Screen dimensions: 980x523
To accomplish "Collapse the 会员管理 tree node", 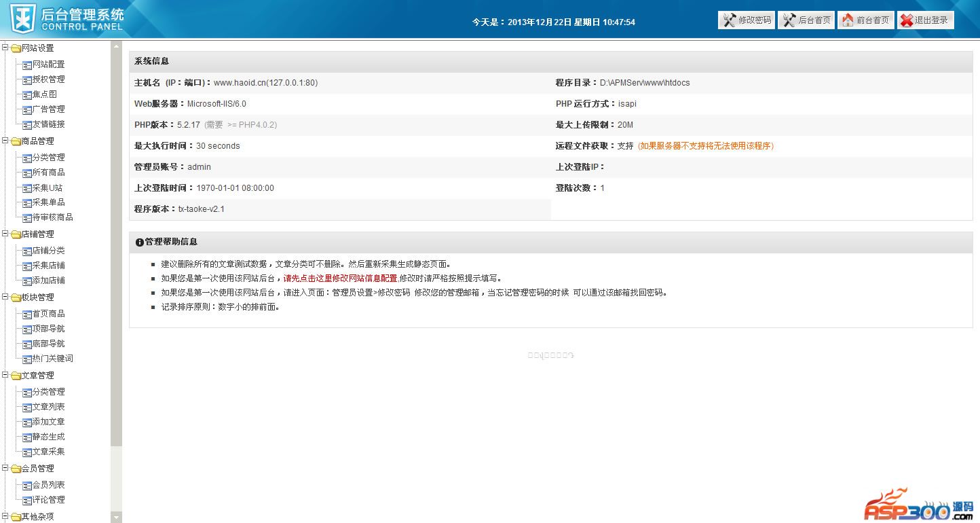I will (5, 468).
